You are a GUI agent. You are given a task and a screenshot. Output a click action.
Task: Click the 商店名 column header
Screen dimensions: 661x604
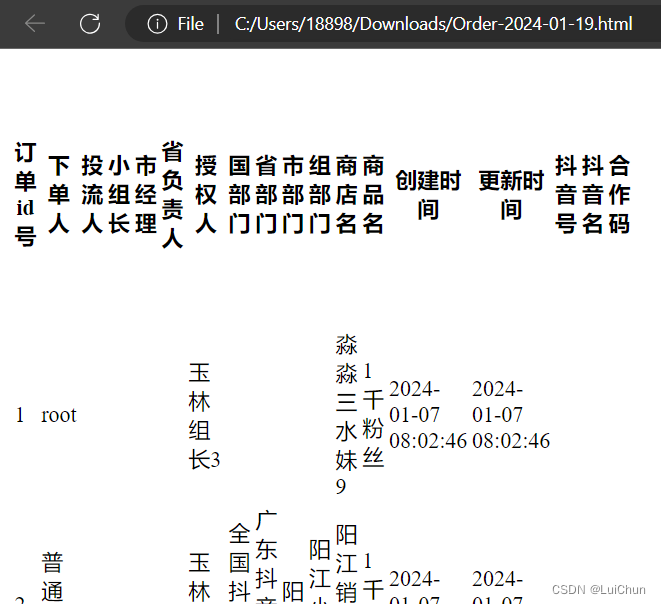click(346, 194)
